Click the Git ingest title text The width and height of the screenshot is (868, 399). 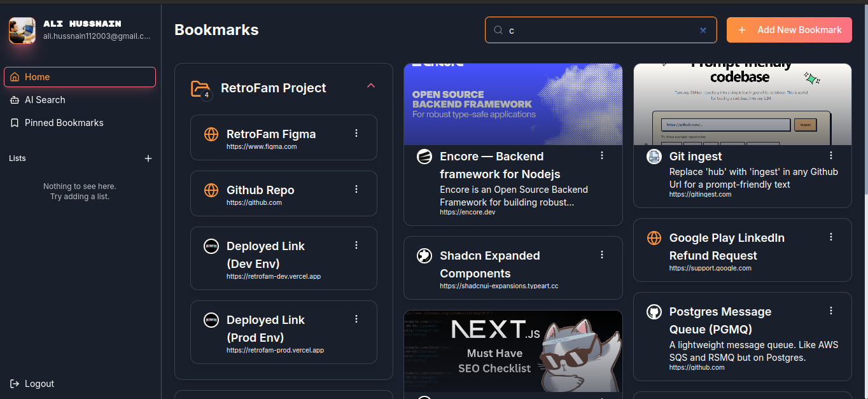(696, 157)
